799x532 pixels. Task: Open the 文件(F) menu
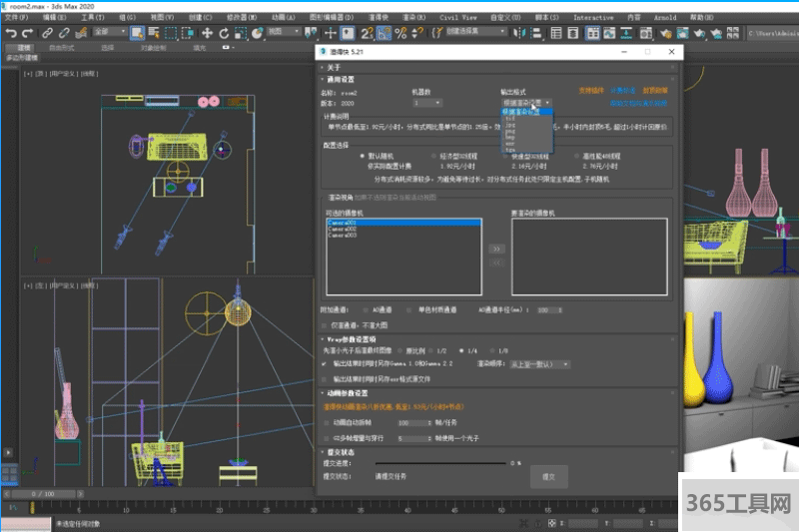click(x=16, y=17)
